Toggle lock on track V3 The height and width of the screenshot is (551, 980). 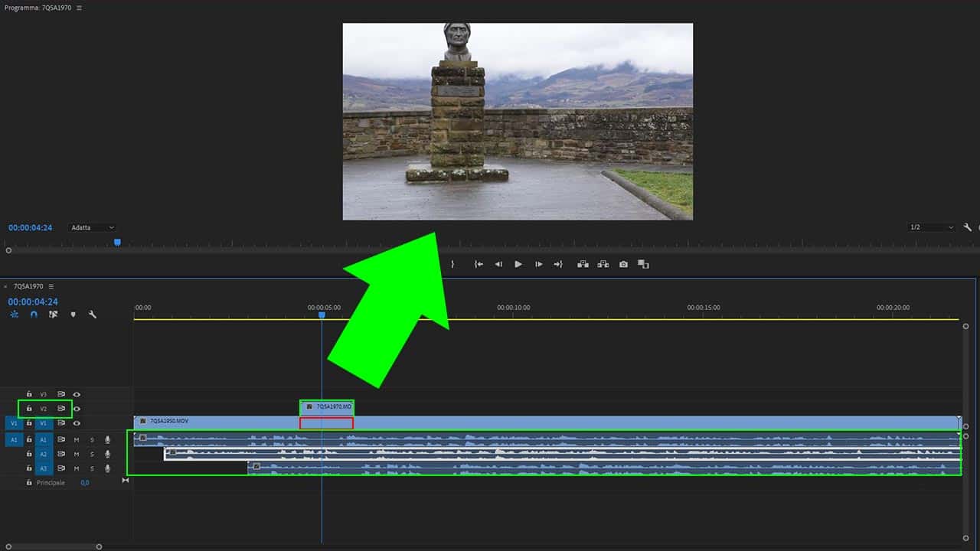pos(29,394)
